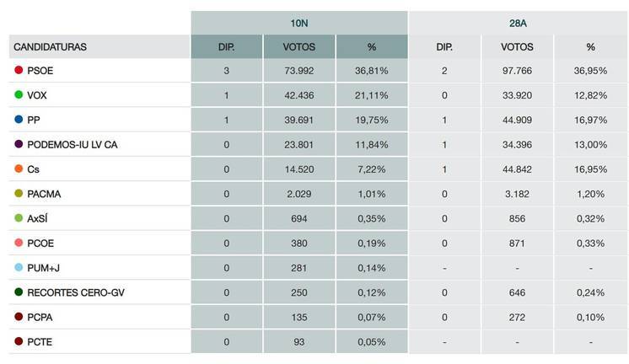The image size is (629, 364).
Task: Click the light blue dot beside PUM+J
Action: click(19, 268)
